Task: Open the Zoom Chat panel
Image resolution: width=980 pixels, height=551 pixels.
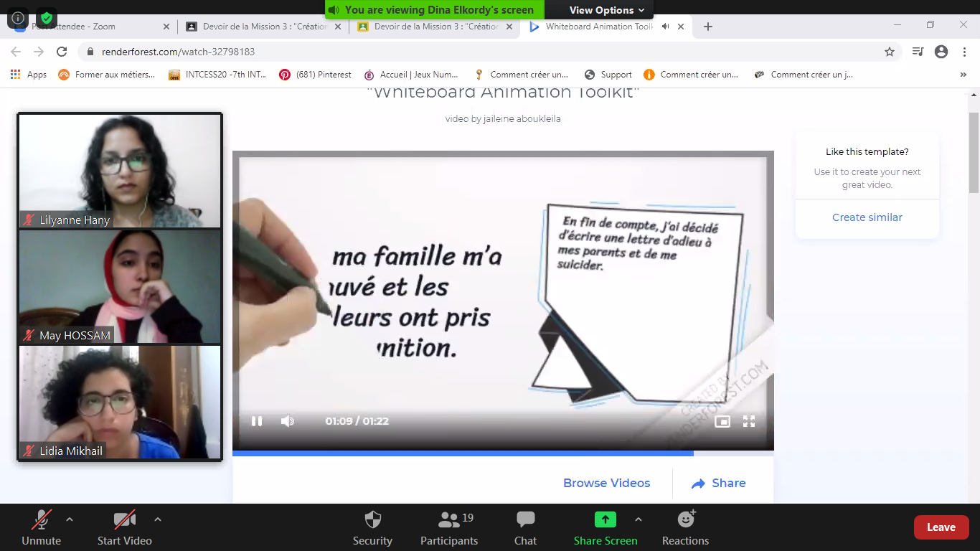Action: pyautogui.click(x=525, y=528)
